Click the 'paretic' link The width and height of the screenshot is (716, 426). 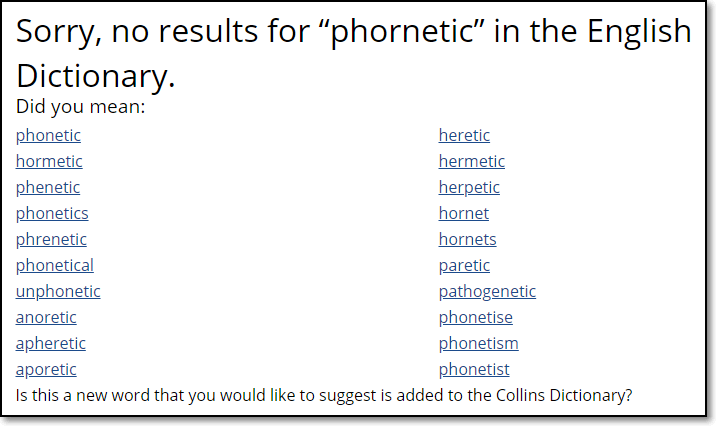pos(464,265)
